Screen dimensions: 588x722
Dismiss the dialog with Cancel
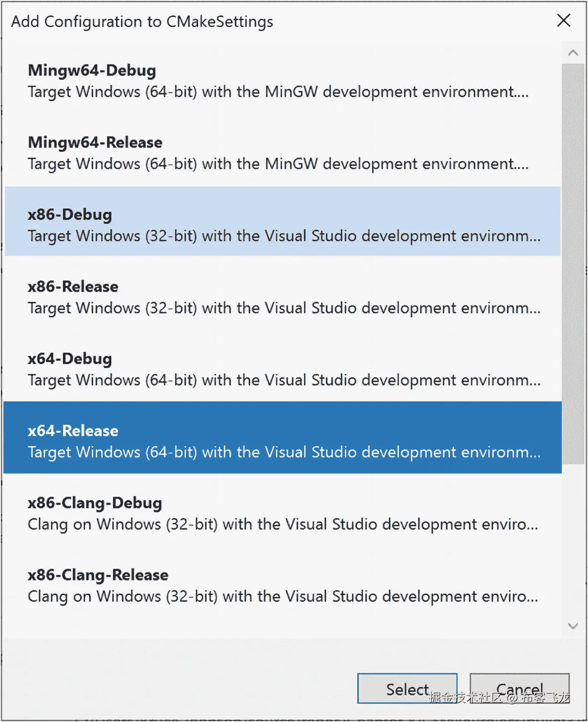click(520, 689)
